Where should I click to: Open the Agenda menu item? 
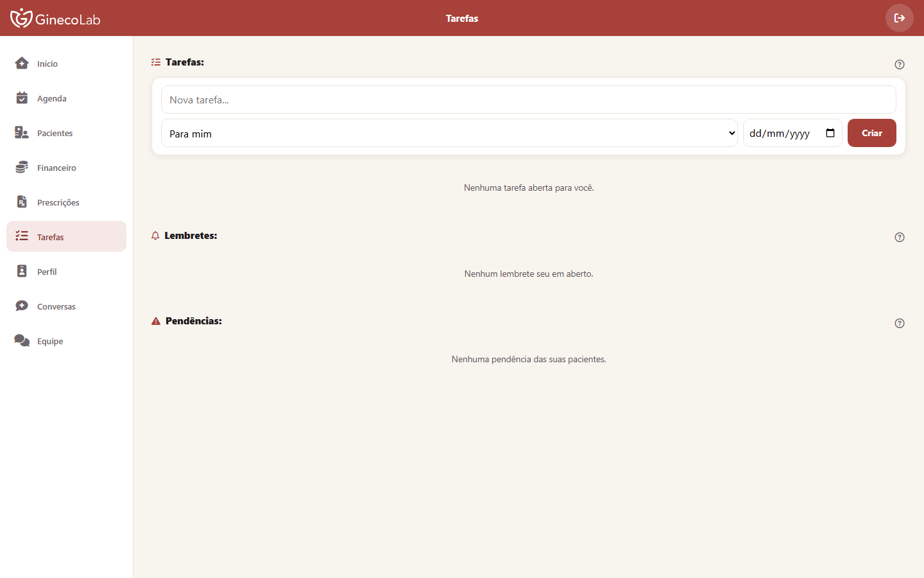(x=67, y=98)
